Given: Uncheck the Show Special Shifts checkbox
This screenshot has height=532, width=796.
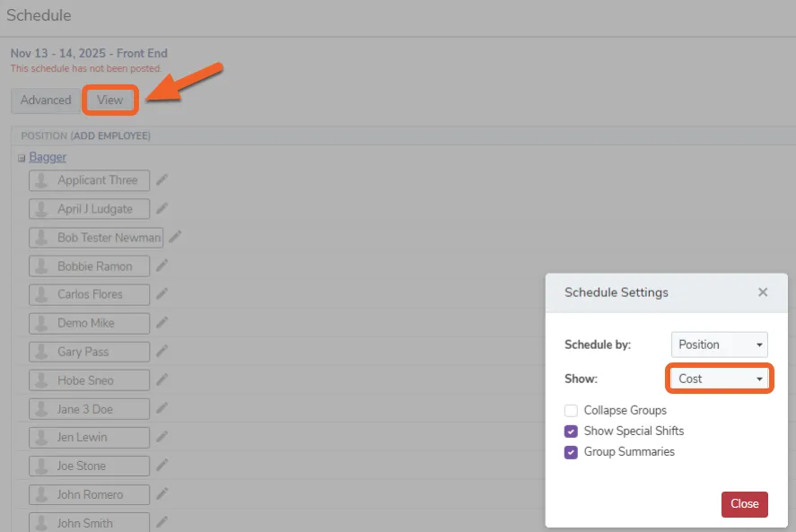Looking at the screenshot, I should (x=571, y=431).
